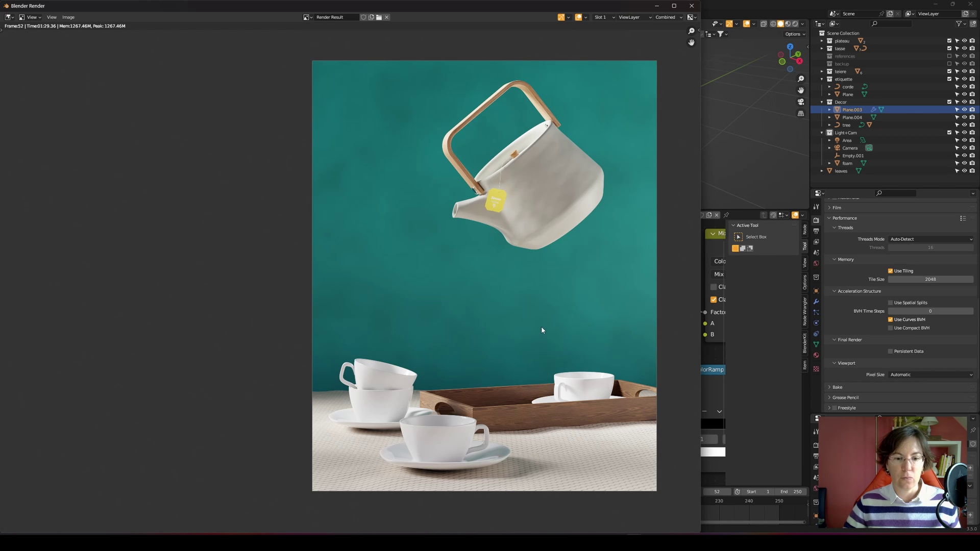Image resolution: width=980 pixels, height=551 pixels.
Task: Open the Material properties tab
Action: coord(816,355)
